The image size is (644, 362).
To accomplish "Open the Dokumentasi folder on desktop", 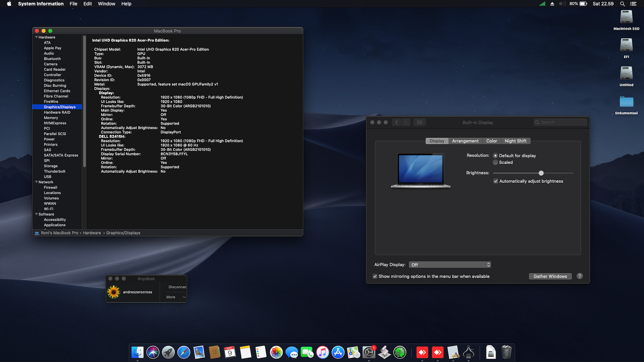I will point(626,102).
